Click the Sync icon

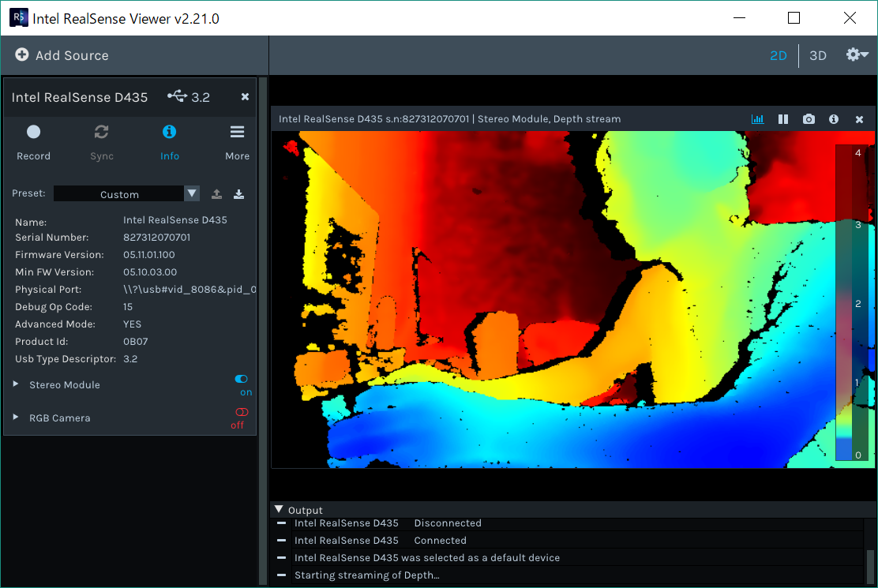click(x=101, y=132)
